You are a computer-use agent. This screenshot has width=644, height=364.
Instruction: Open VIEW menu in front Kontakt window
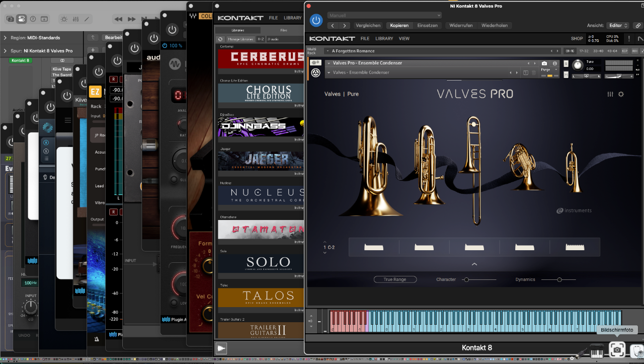click(x=404, y=39)
